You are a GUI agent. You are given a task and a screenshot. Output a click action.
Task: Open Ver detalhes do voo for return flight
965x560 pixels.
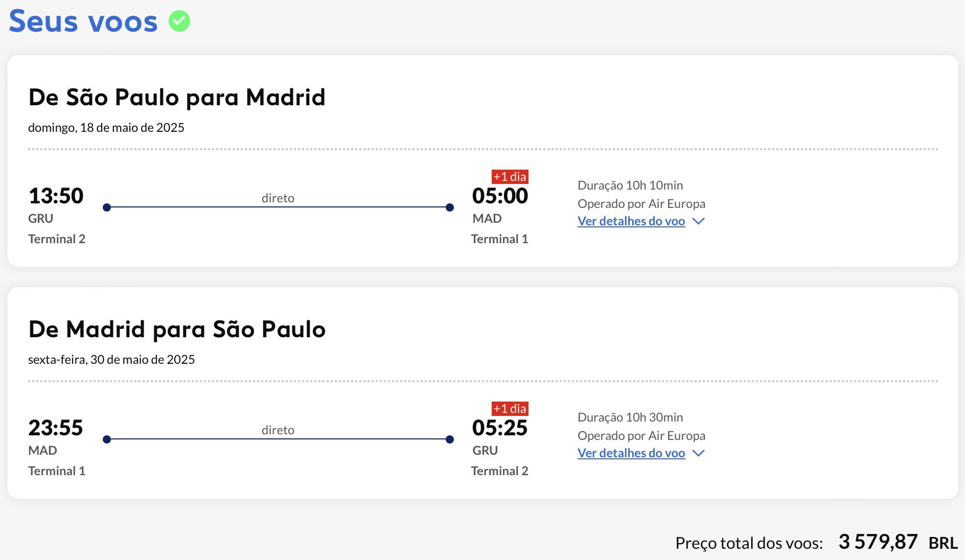coord(631,453)
